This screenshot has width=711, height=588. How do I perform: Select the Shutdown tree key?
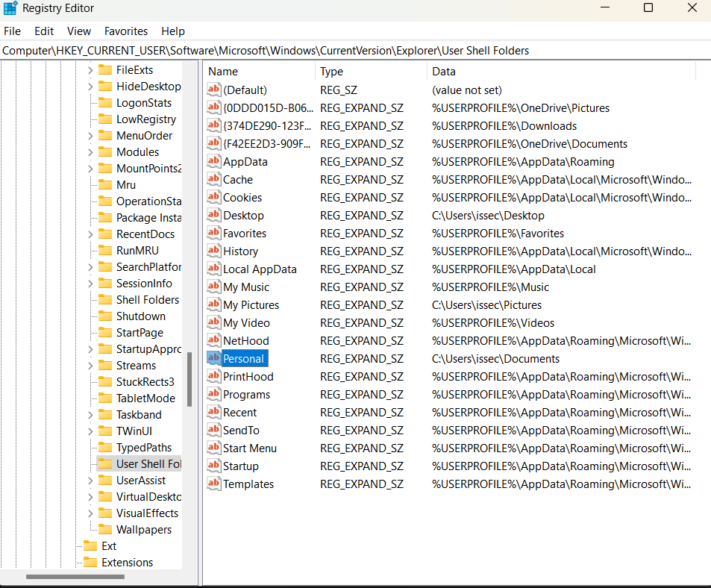click(140, 316)
